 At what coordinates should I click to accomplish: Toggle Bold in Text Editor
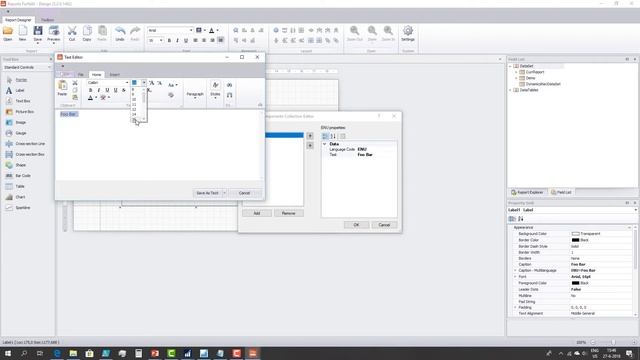tap(90, 90)
